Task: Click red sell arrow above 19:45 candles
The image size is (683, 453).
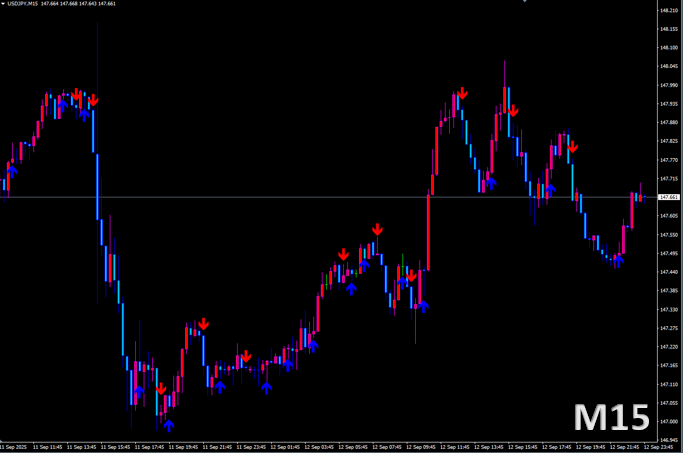Action: tap(203, 323)
